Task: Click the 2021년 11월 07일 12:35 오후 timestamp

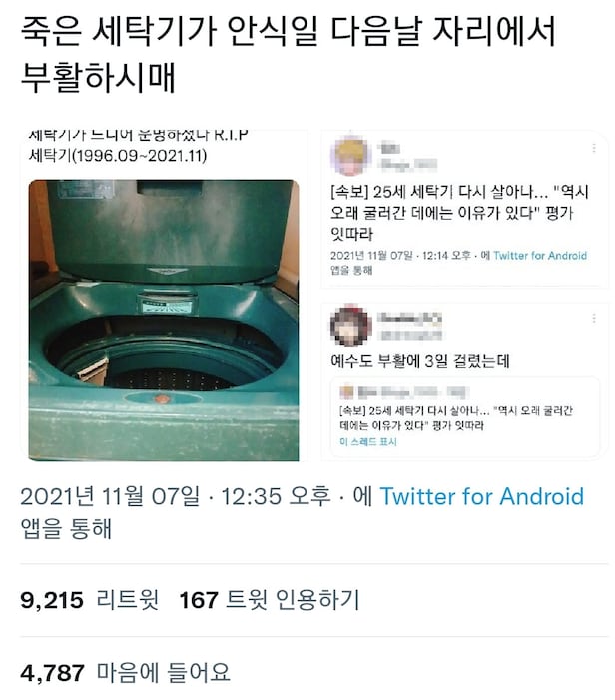Action: click(x=176, y=496)
